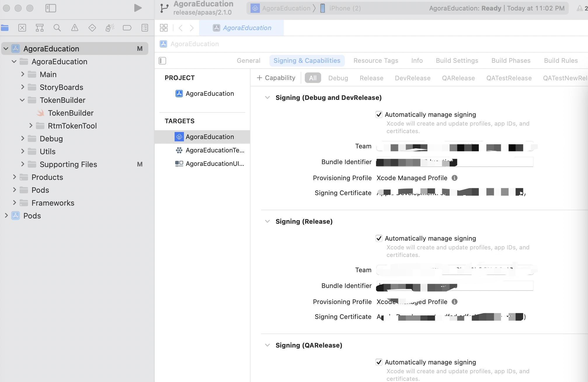
Task: Toggle Automatically manage signing under Signing (Release)
Action: coord(379,238)
